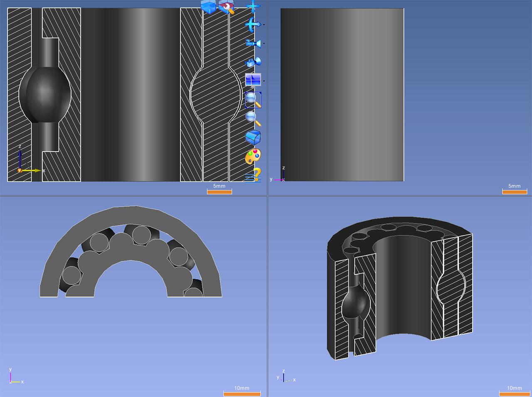Viewport: 532px width, 397px height.
Task: Click the lower camera snapshot icon
Action: [x=254, y=62]
